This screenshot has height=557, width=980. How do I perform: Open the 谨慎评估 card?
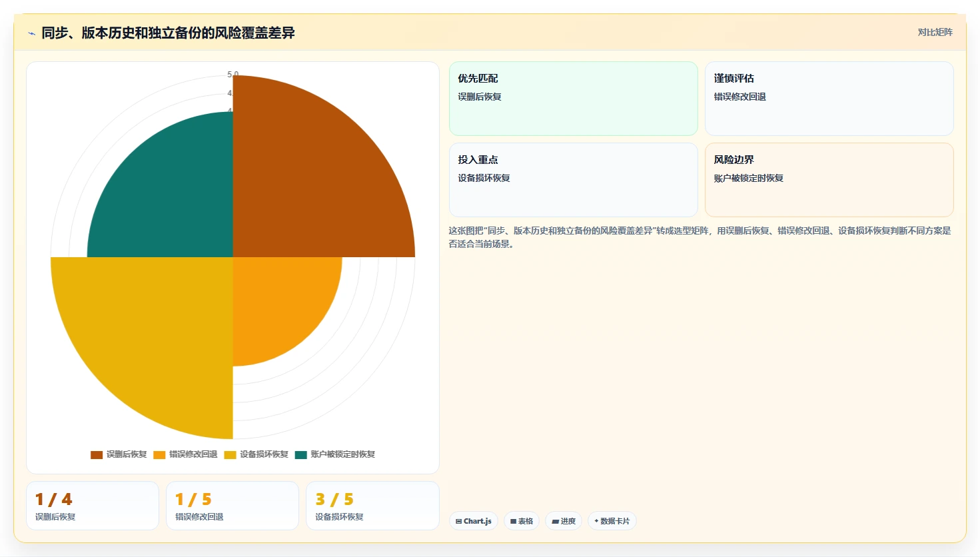pyautogui.click(x=829, y=99)
